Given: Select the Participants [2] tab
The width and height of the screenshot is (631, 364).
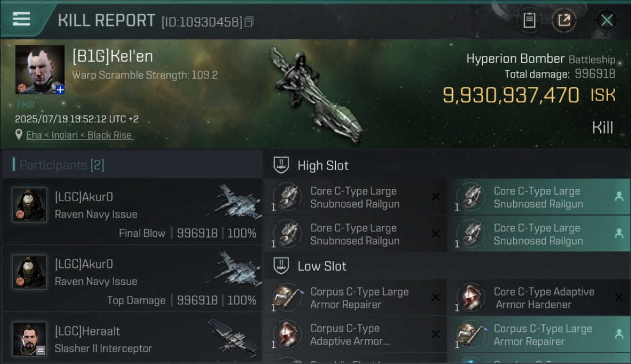Looking at the screenshot, I should point(62,165).
